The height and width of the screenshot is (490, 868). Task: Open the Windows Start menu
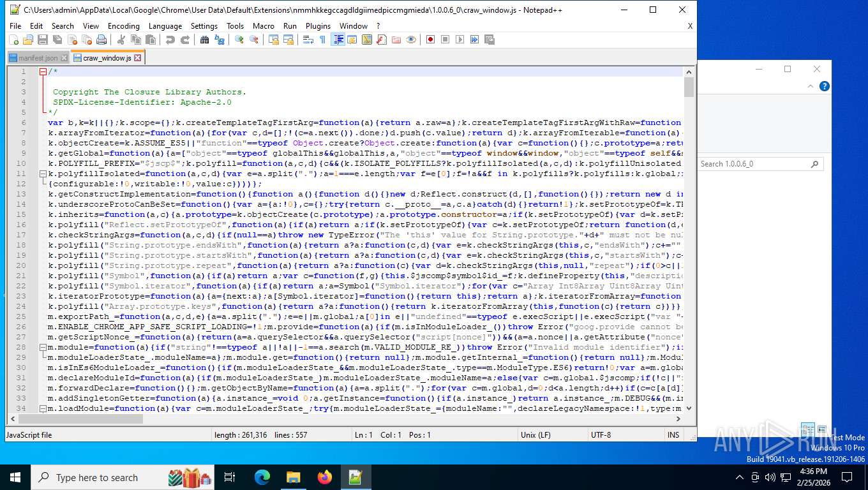[x=15, y=477]
